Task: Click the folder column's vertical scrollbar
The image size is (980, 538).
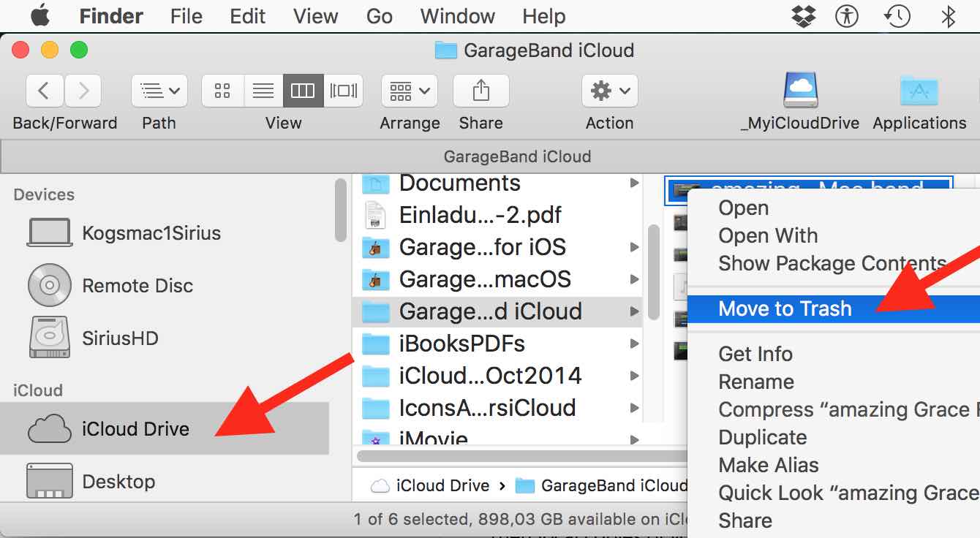Action: [653, 274]
